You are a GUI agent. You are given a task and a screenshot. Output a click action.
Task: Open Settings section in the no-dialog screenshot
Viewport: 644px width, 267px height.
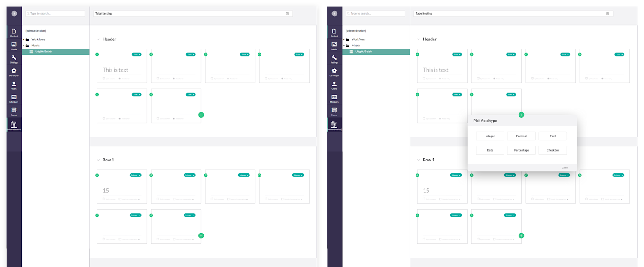point(14,59)
